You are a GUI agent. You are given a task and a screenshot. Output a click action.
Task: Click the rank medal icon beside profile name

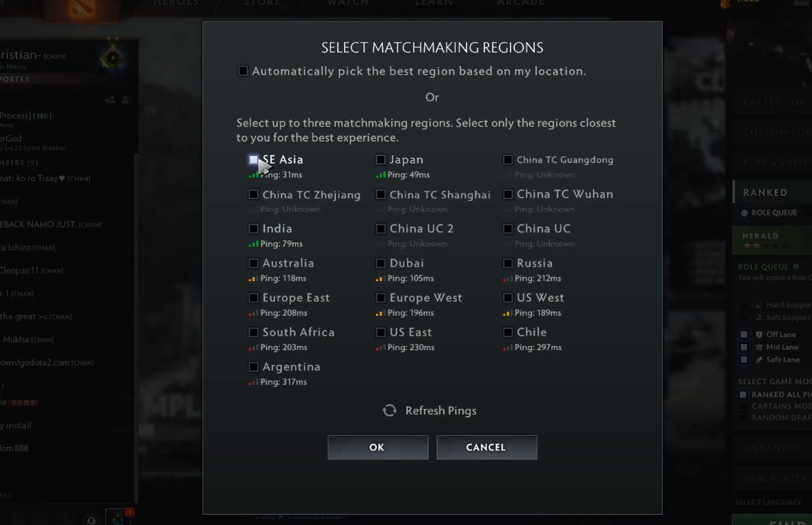(x=113, y=56)
